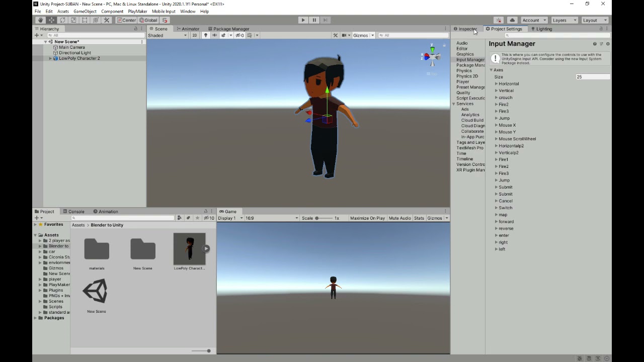Expand LowPoly Character 2 in Hierarchy
Screen dimensions: 644x362
coord(50,58)
